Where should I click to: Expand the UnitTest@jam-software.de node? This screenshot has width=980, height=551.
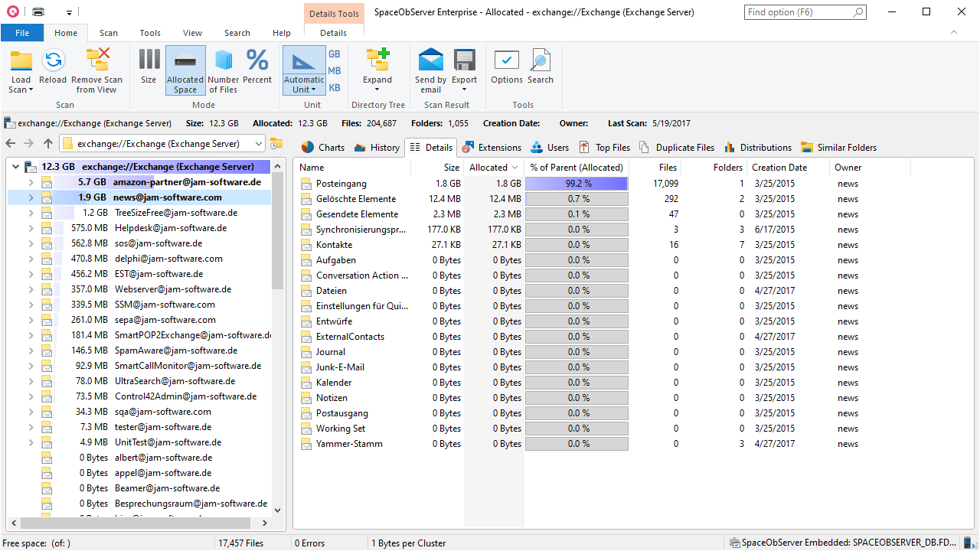point(31,442)
